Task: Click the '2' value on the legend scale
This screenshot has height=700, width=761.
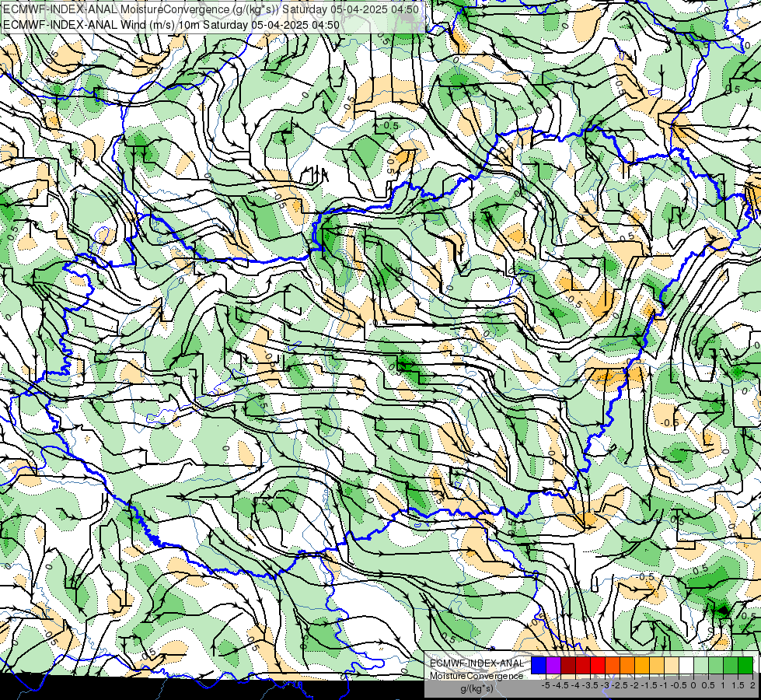Action: pos(752,685)
